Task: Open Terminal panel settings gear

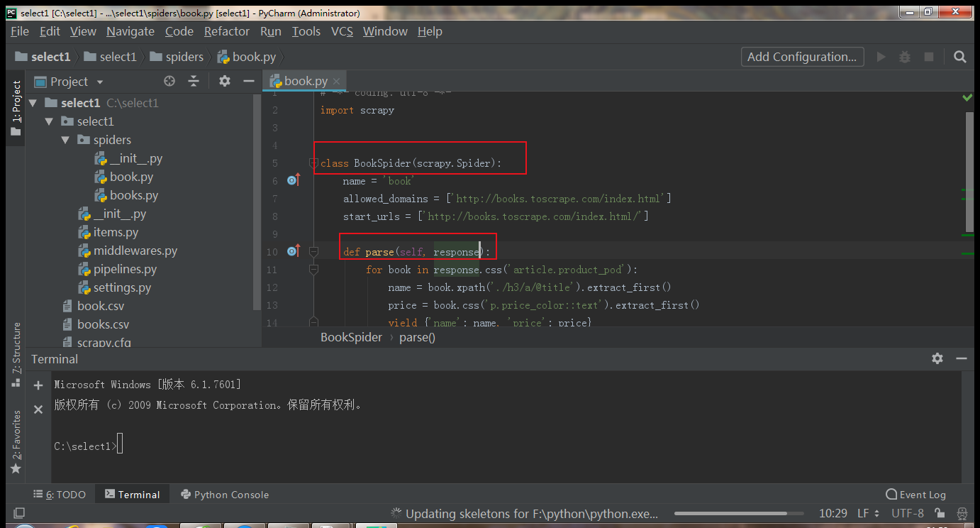Action: tap(937, 359)
